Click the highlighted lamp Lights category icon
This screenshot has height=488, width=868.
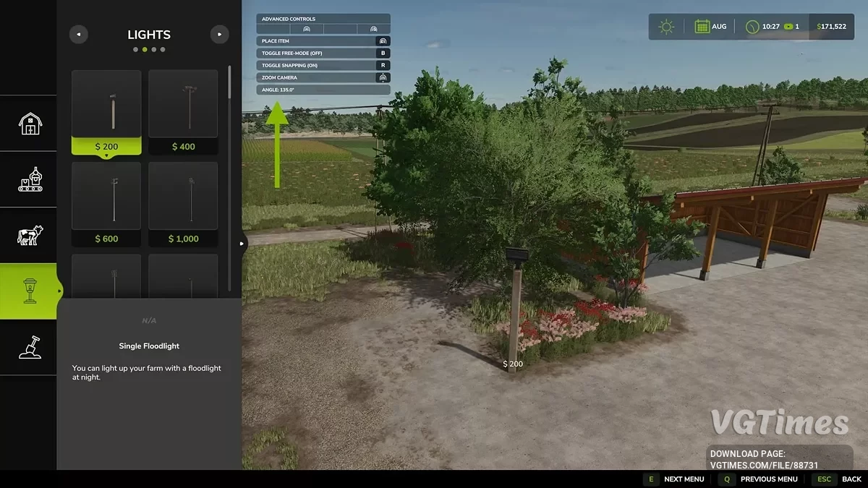[28, 291]
